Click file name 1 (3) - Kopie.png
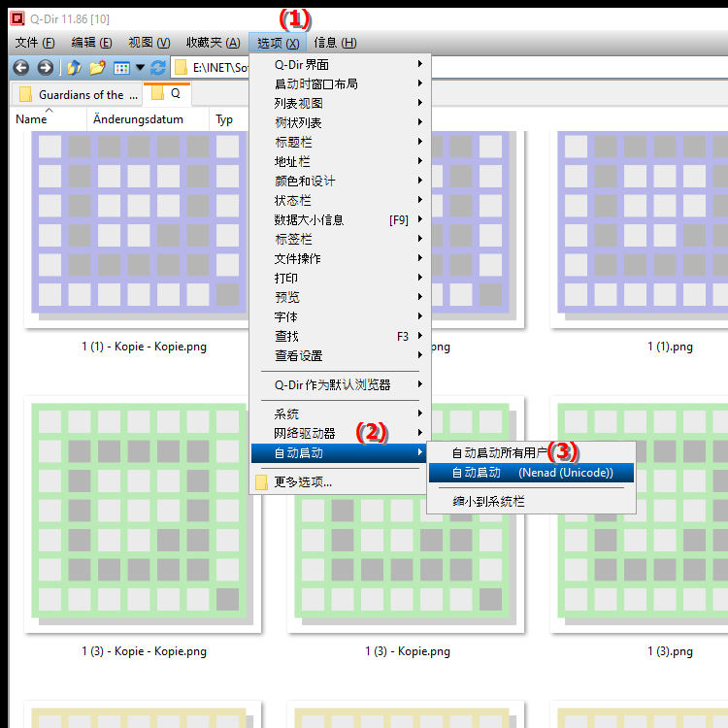This screenshot has width=728, height=728. click(407, 651)
